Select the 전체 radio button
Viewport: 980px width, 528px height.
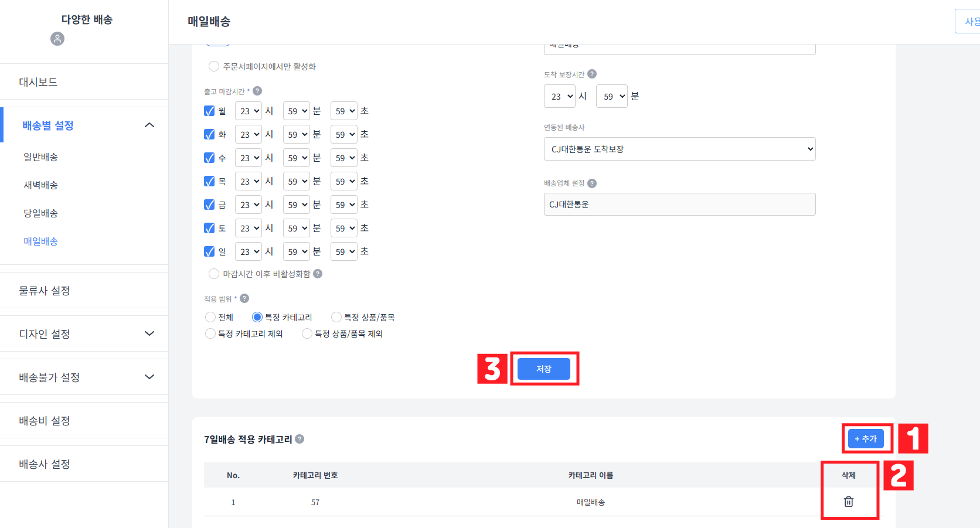click(x=210, y=317)
